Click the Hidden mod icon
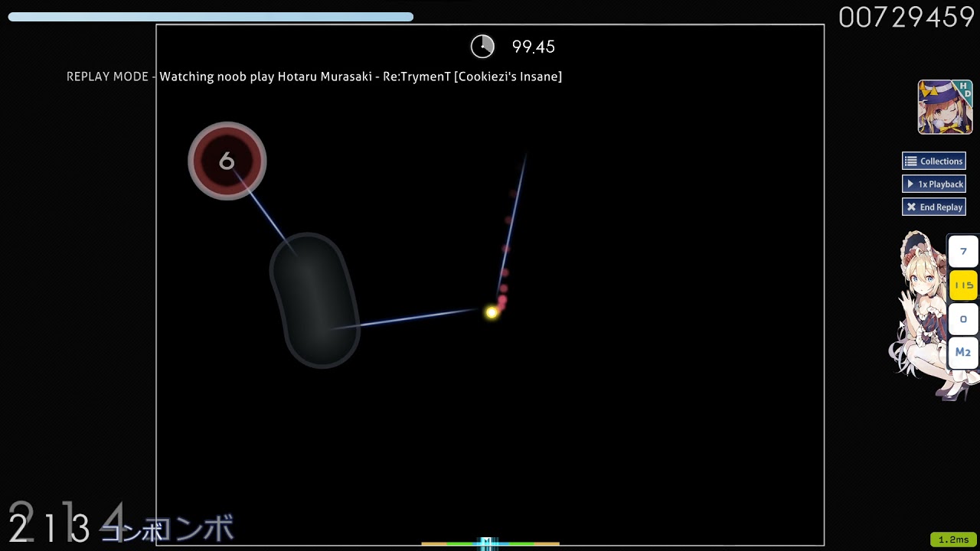The width and height of the screenshot is (980, 551). pos(945,107)
